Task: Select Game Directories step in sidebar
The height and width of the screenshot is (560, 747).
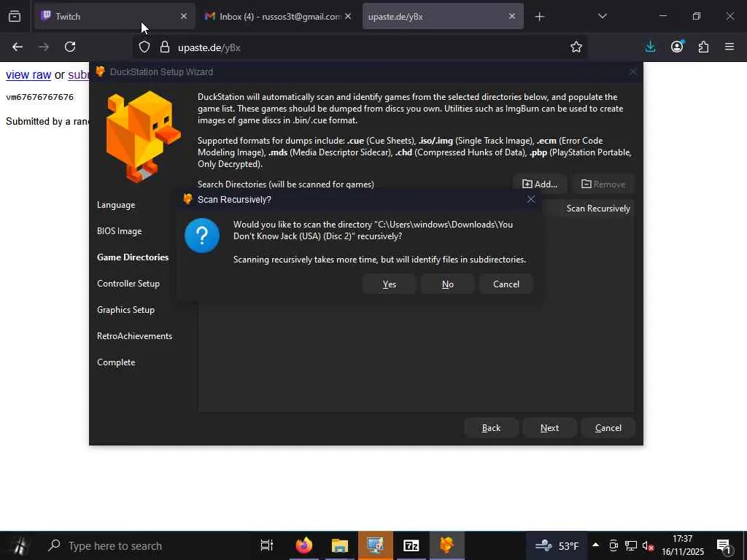Action: click(x=133, y=257)
